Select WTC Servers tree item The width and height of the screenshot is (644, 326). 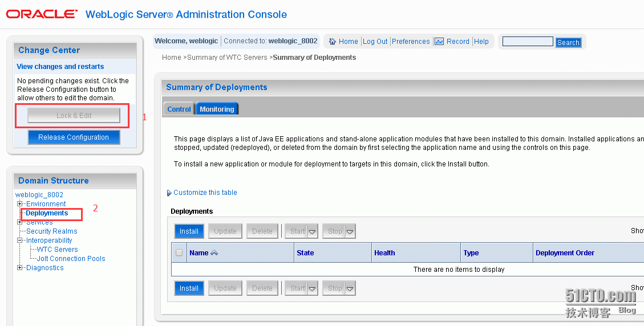(57, 249)
